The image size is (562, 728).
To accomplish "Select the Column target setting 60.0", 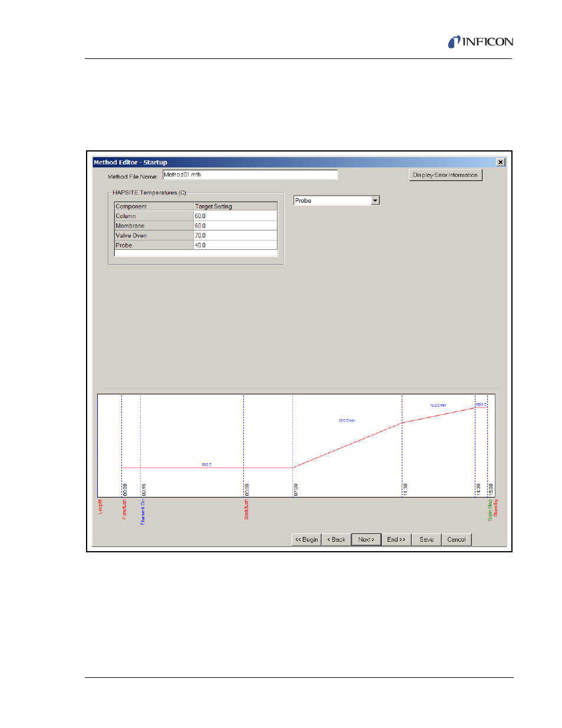I will point(235,216).
